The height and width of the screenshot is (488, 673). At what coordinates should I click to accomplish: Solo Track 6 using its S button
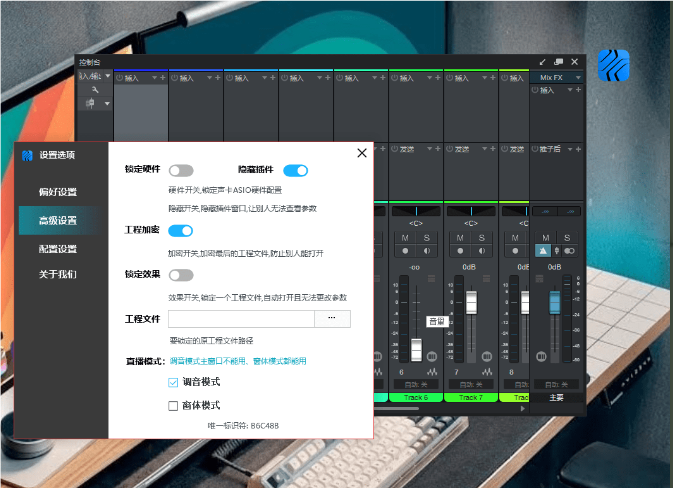[426, 237]
